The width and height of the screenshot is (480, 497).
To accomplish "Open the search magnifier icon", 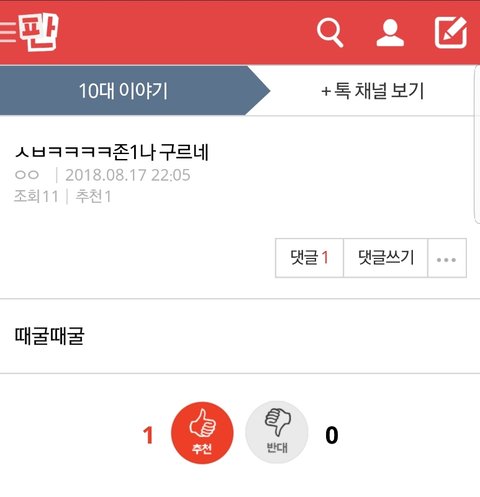I will click(330, 33).
